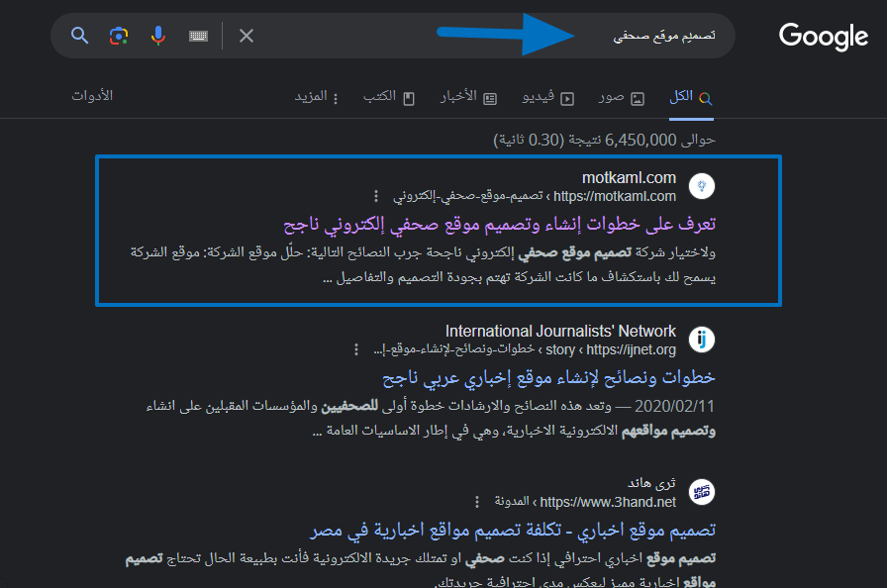Open الأدوات (Tools) options
Screen dimensions: 887x588
click(x=92, y=96)
